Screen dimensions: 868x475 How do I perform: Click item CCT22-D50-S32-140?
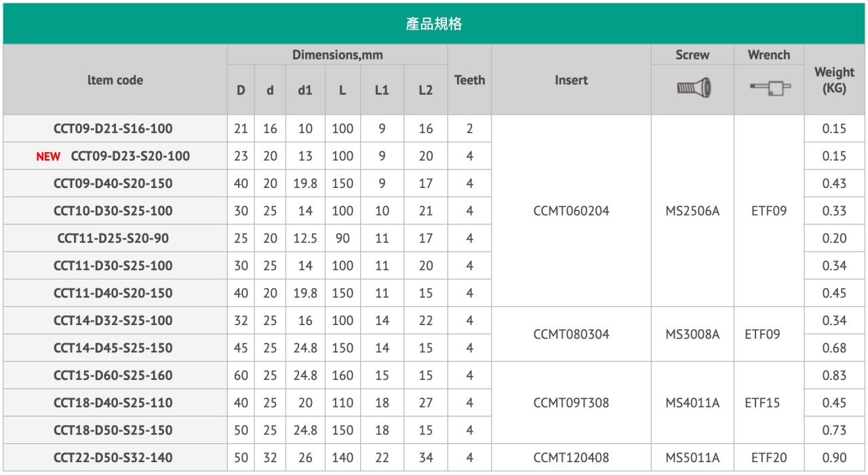pyautogui.click(x=113, y=458)
